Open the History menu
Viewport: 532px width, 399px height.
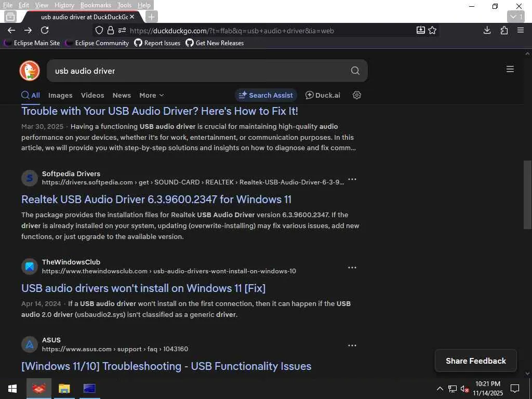(64, 5)
